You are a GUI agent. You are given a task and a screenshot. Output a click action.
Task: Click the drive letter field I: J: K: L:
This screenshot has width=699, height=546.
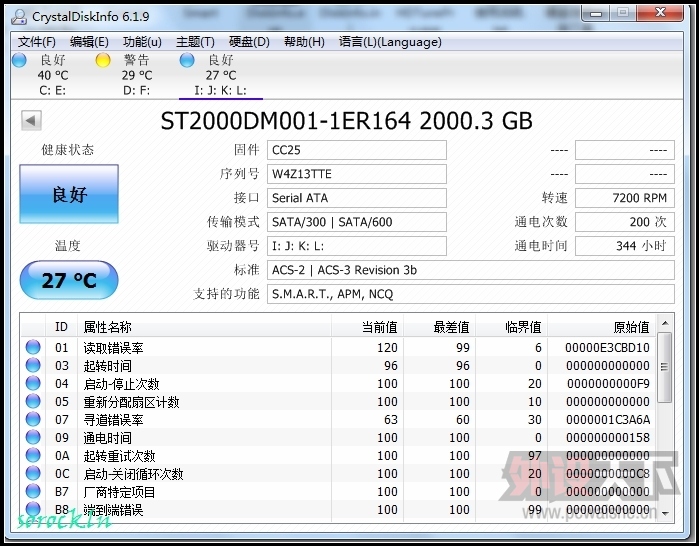[x=357, y=246]
